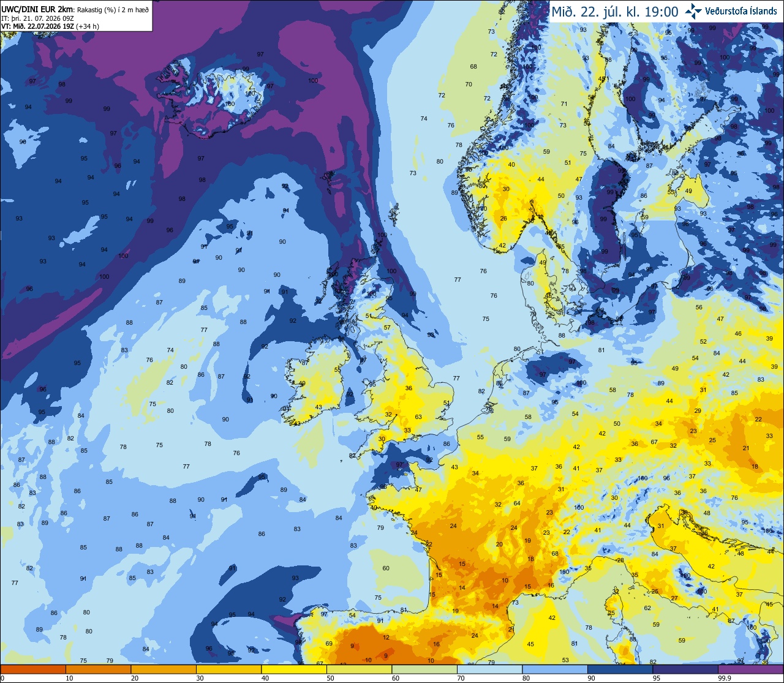Pick the purple 99.9 legend swatch
Image resolution: width=784 pixels, height=683 pixels.
click(750, 669)
